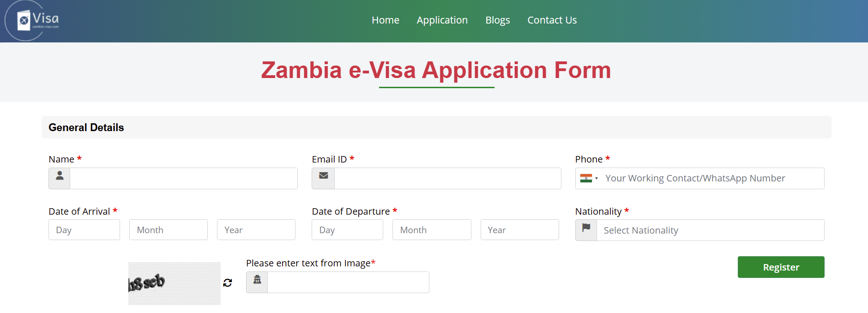
Task: Open the Blogs menu link
Action: click(497, 20)
